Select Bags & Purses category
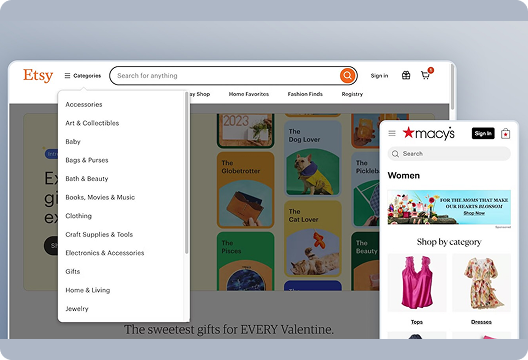 tap(87, 160)
